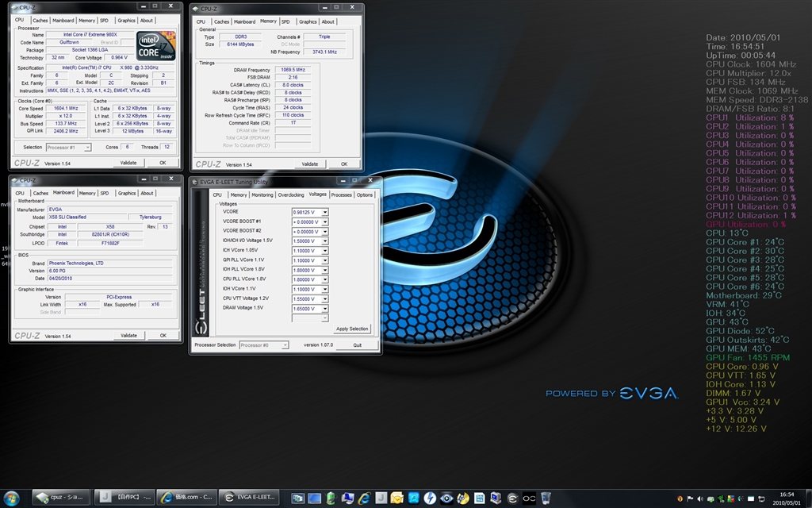Screen dimensions: 812x508
Task: Open the DRAM Voltage 1.5V dropdown
Action: (324, 309)
